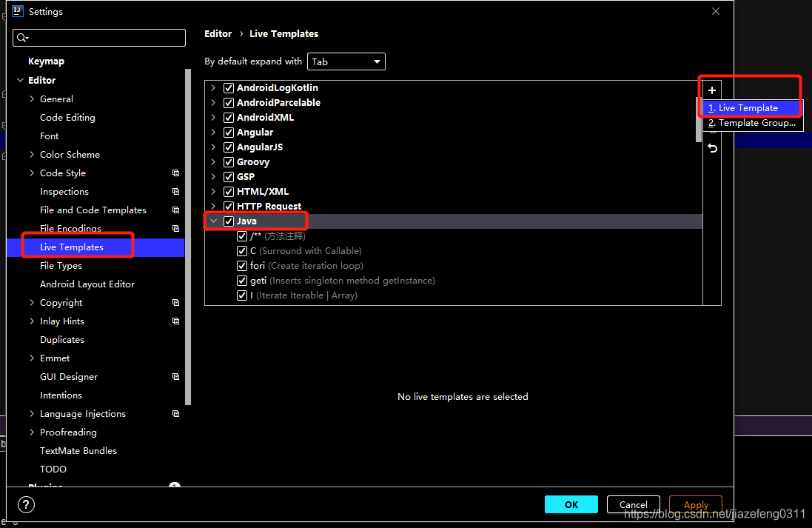
Task: Click the Cancel button
Action: [634, 504]
